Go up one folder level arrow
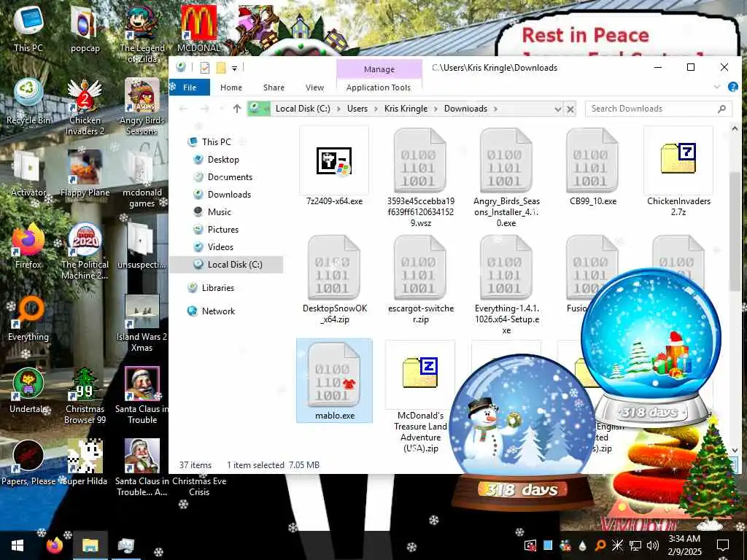The height and width of the screenshot is (560, 747). 237,109
